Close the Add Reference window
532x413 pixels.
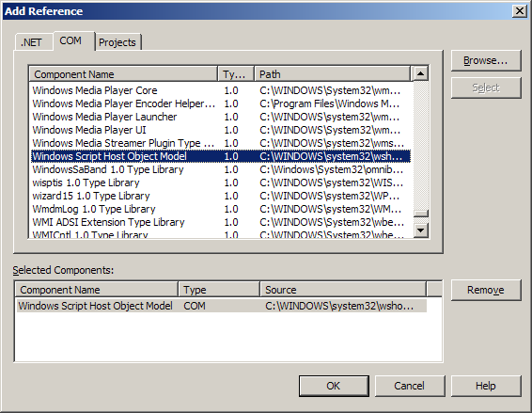[x=519, y=11]
